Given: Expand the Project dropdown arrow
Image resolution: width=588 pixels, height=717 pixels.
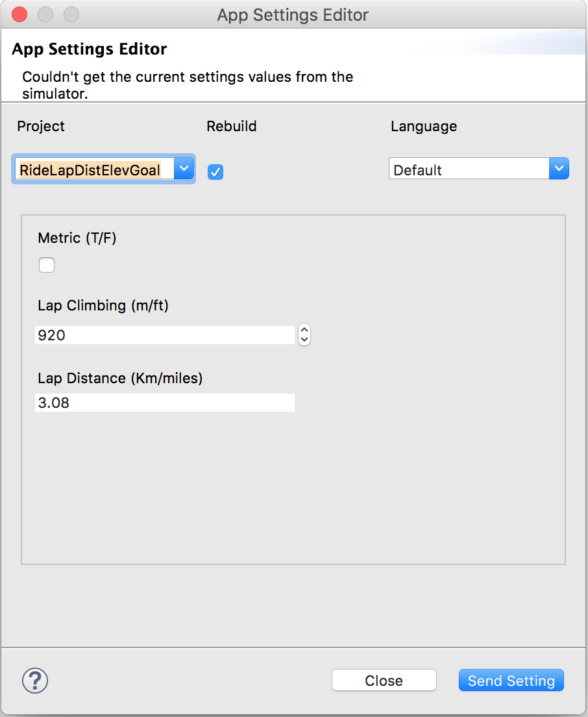Looking at the screenshot, I should (184, 169).
